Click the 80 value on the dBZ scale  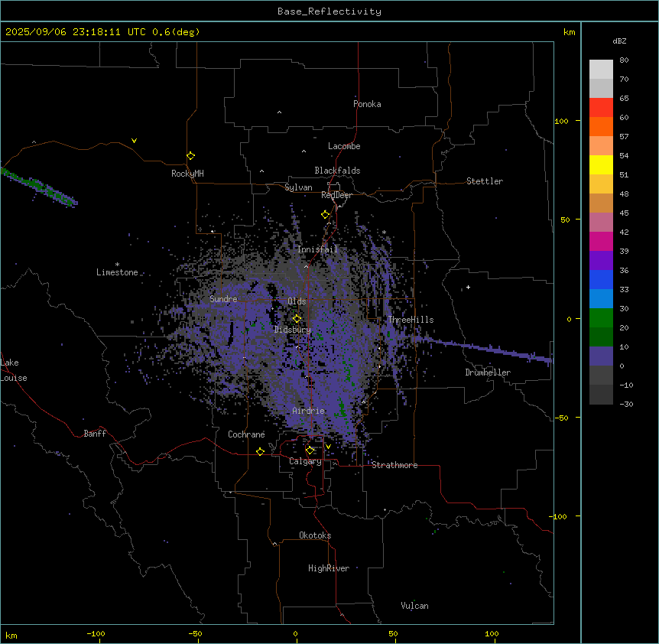tap(624, 60)
